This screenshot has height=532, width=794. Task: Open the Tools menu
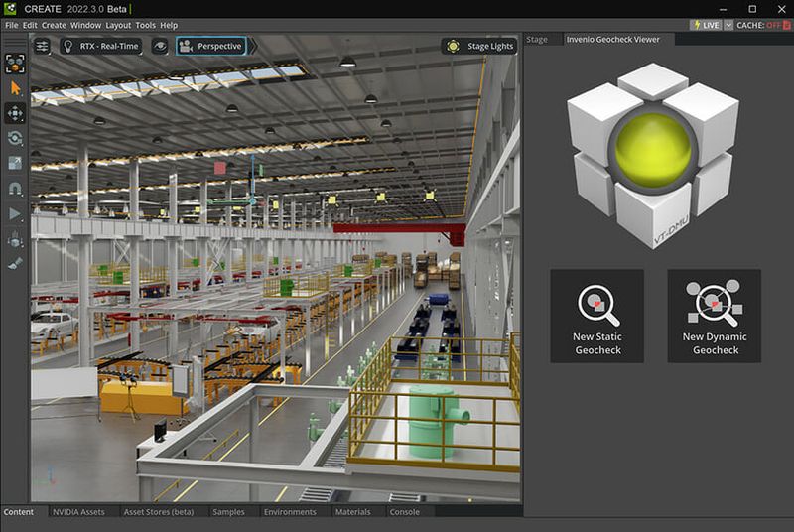(145, 25)
